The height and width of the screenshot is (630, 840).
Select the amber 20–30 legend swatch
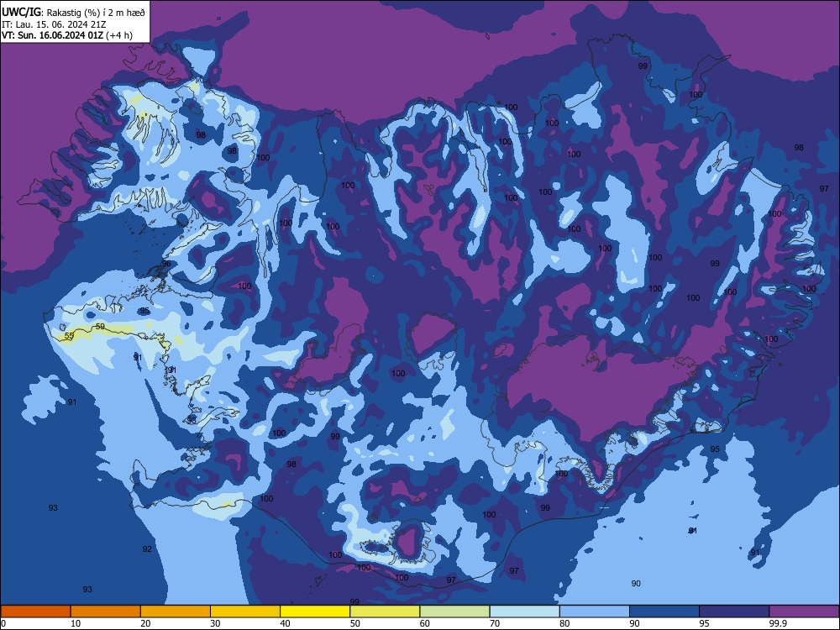(x=176, y=612)
